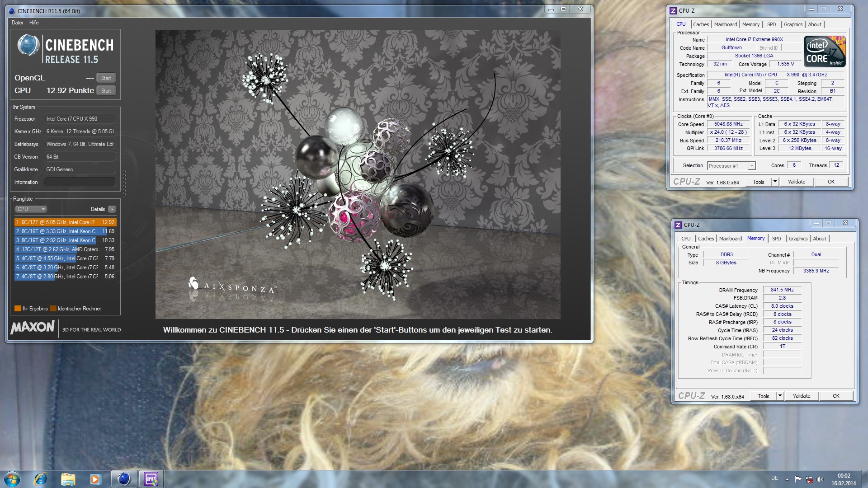
Task: Open the Datei menu
Action: (17, 23)
